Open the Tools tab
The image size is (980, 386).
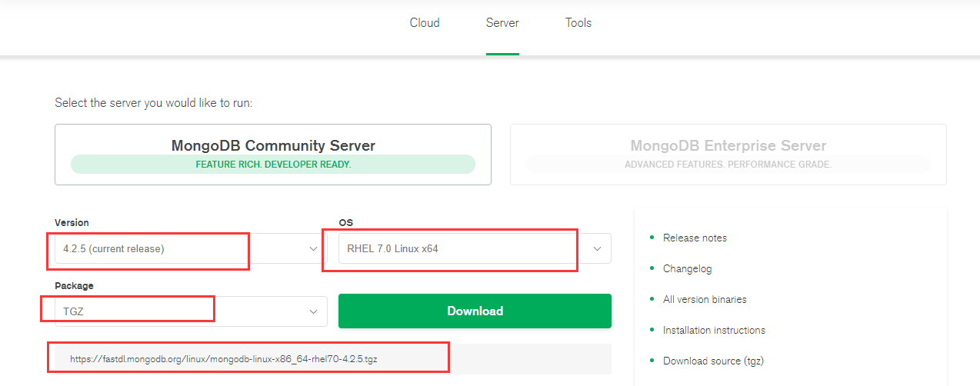[x=578, y=23]
